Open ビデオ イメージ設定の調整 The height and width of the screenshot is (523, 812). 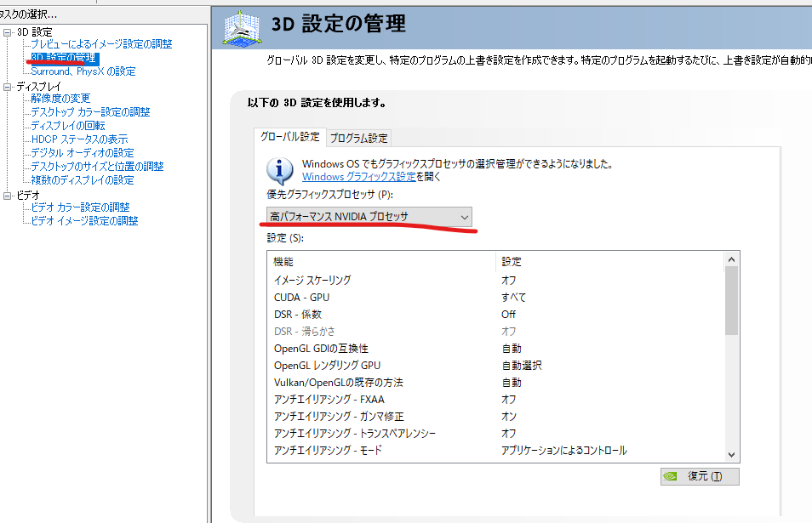point(84,221)
